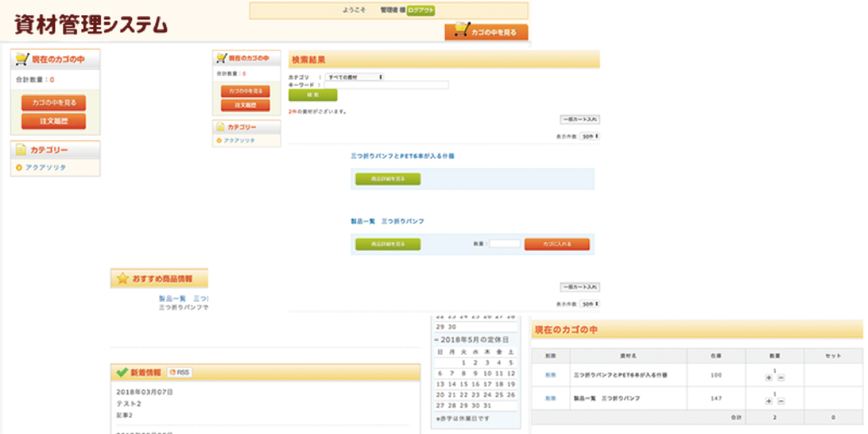
Task: Click the RSS icon beside 新着情報
Action: (x=180, y=372)
